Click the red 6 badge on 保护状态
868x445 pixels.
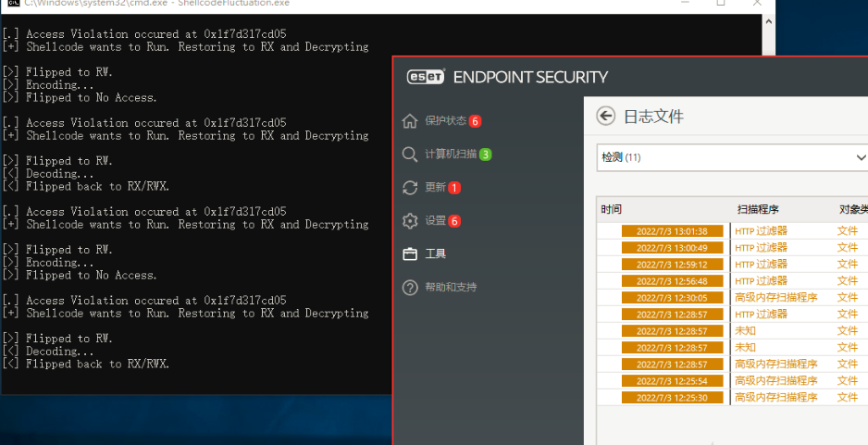click(x=475, y=121)
